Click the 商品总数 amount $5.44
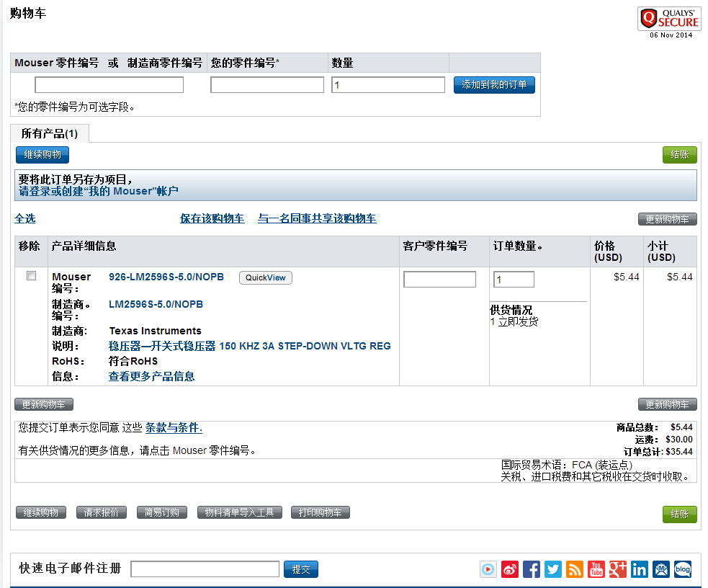Screen dimensions: 708x588 pyautogui.click(x=682, y=427)
